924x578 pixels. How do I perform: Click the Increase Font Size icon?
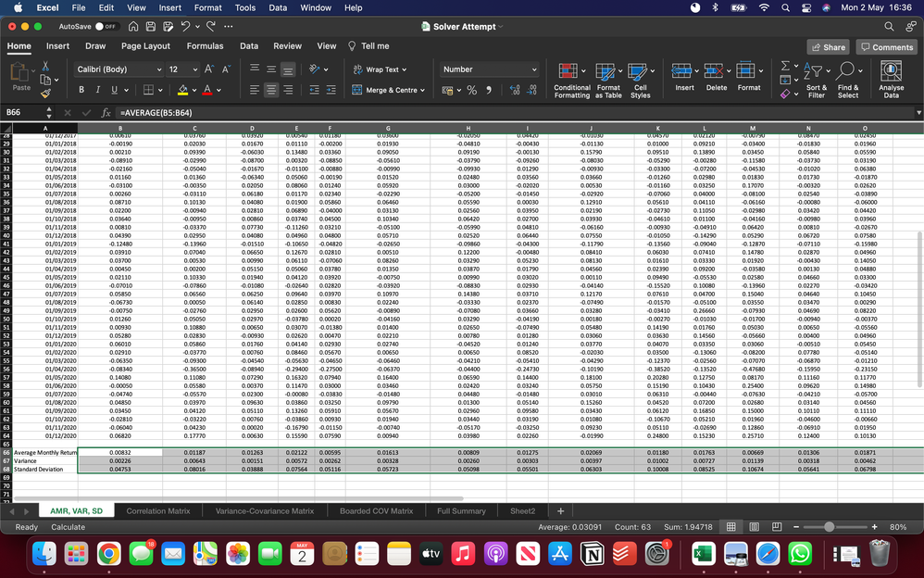(206, 69)
